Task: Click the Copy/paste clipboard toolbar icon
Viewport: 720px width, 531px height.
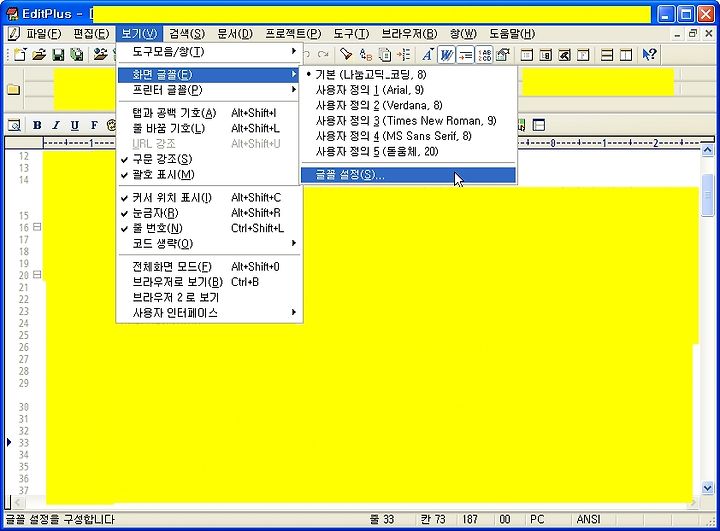Action: point(384,55)
